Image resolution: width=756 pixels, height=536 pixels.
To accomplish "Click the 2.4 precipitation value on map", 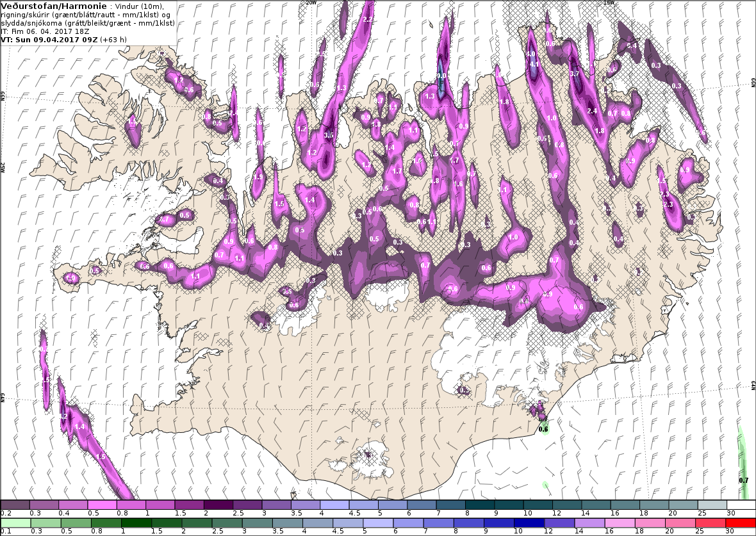I will pyautogui.click(x=592, y=111).
